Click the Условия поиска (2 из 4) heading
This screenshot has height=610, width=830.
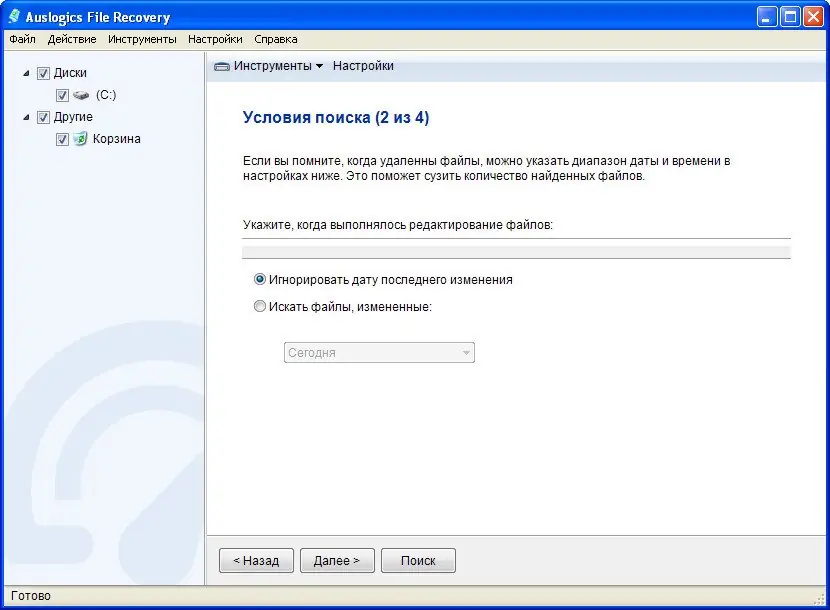click(336, 117)
